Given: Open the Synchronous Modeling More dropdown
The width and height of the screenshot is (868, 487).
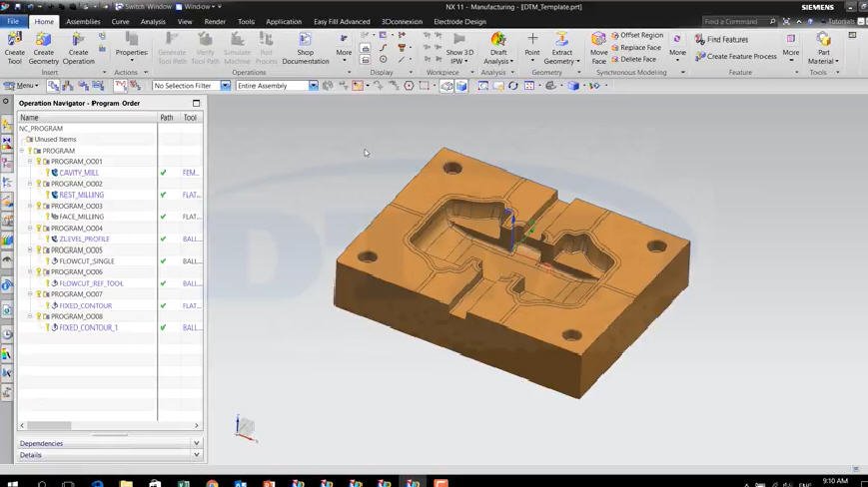Looking at the screenshot, I should pos(677,47).
